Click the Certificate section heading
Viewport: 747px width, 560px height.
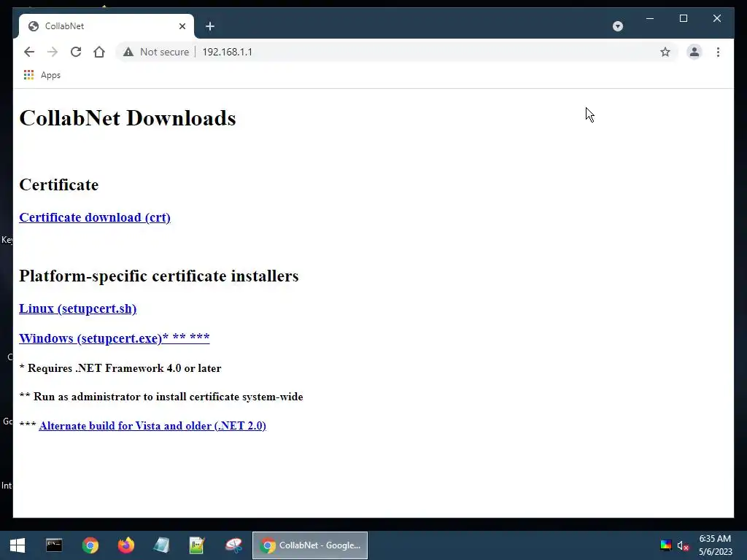(x=58, y=184)
